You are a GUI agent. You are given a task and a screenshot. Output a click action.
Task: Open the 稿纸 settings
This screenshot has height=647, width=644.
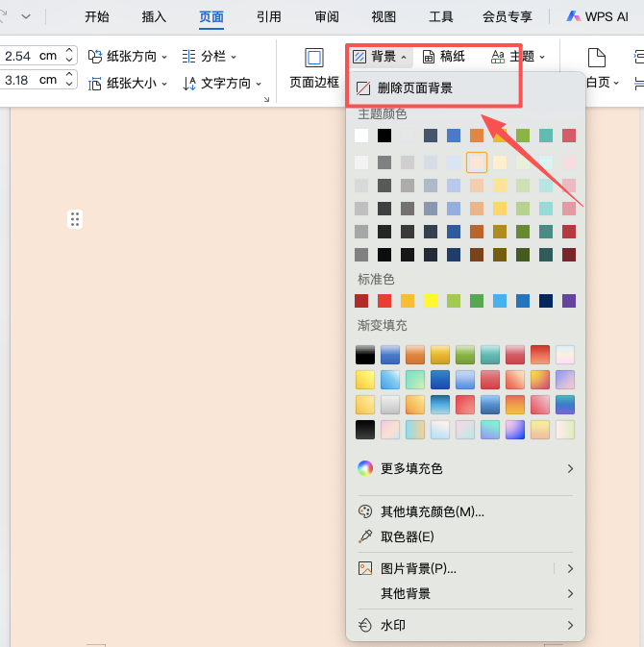(x=444, y=56)
